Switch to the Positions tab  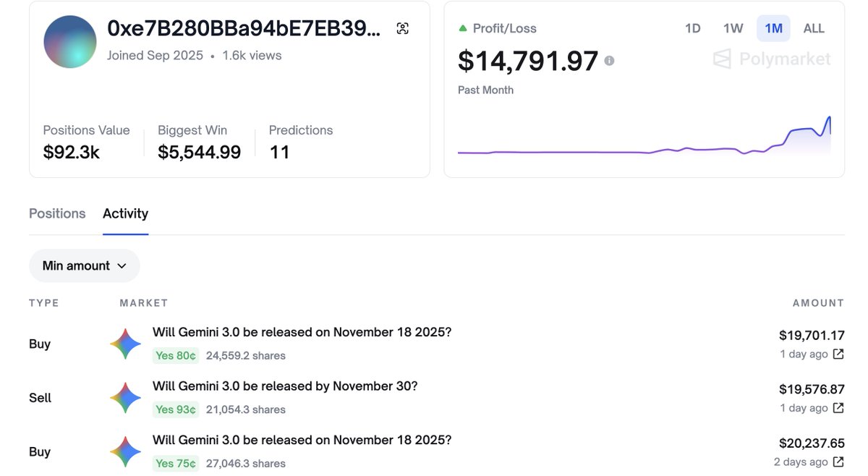(57, 213)
